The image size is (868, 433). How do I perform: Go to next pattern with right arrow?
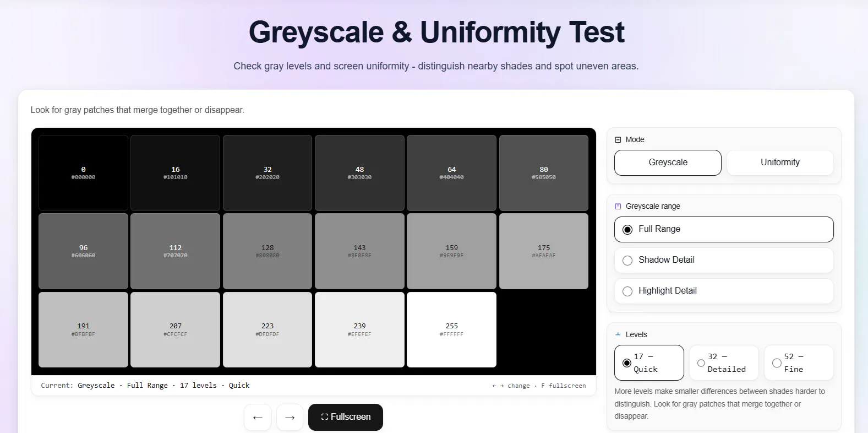[x=290, y=417]
